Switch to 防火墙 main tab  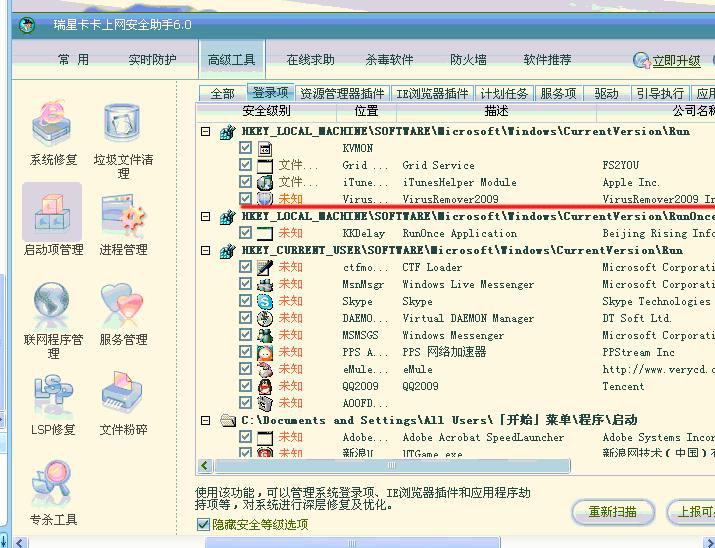468,60
